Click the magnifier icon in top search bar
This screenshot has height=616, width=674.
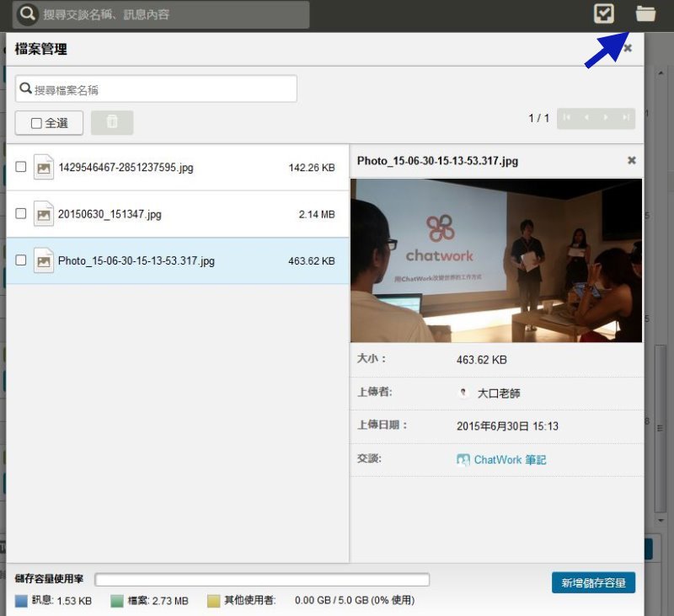tap(28, 13)
